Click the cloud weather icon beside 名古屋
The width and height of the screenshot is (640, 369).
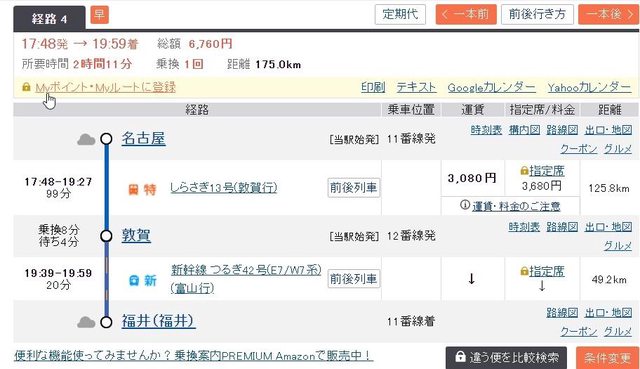tap(86, 140)
